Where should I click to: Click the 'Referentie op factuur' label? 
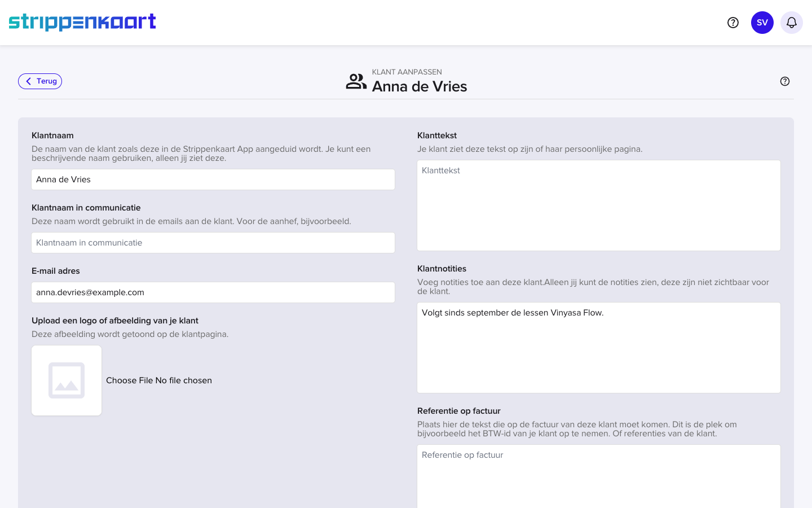coord(459,411)
